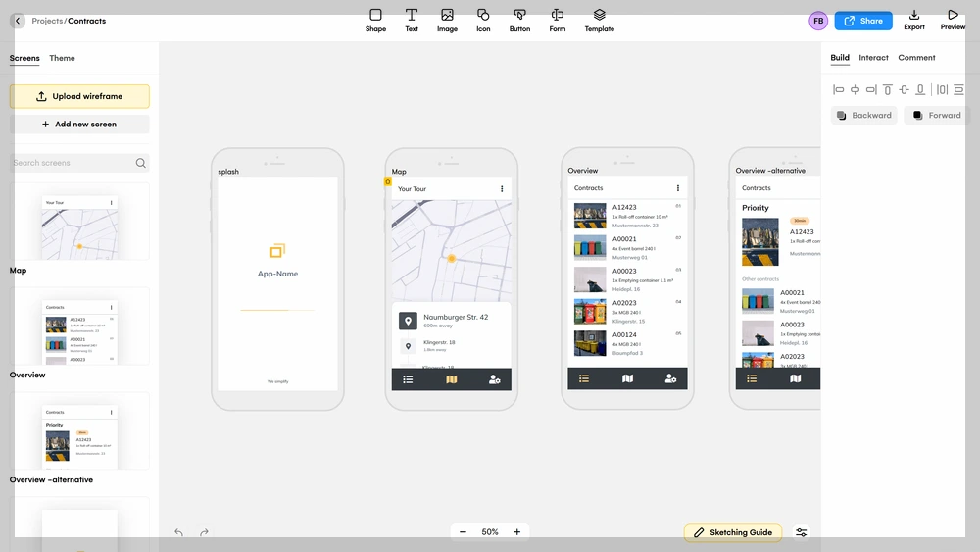The image size is (980, 552).
Task: Open canvas settings sliders icon
Action: point(802,532)
